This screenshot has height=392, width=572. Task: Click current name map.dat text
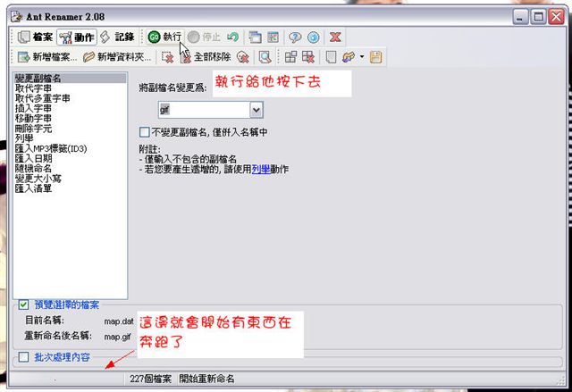tap(119, 321)
